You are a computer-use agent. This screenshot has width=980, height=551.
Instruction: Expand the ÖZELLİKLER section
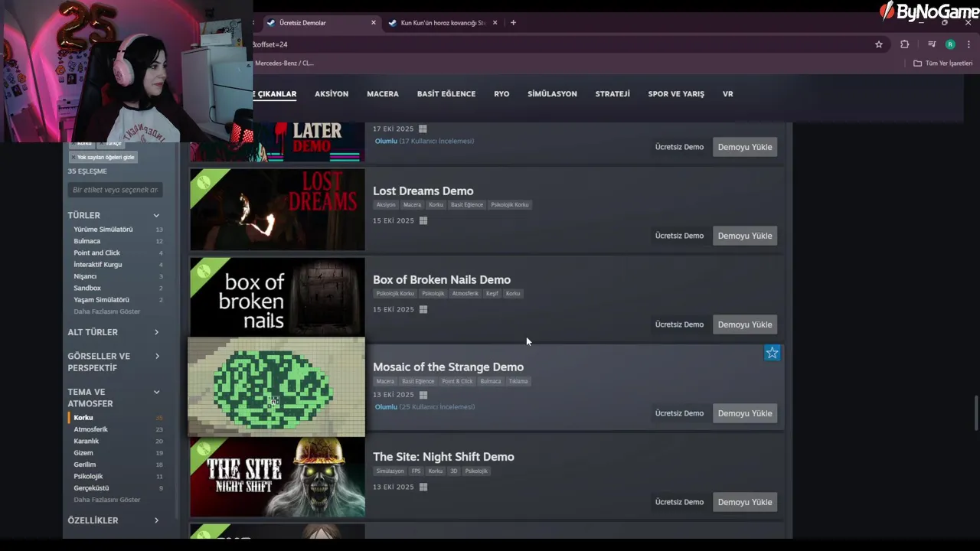tap(115, 520)
